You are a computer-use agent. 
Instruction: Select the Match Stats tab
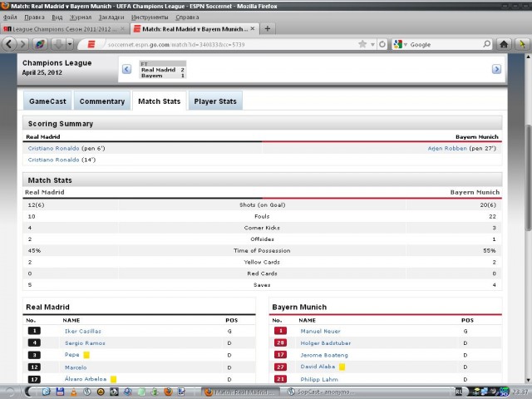[160, 101]
